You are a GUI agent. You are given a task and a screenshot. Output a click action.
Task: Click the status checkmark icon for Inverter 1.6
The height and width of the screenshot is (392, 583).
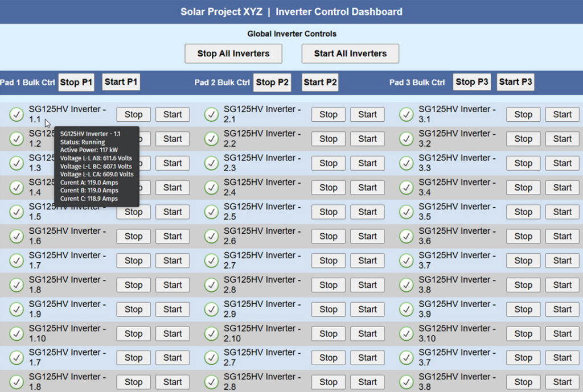[17, 236]
